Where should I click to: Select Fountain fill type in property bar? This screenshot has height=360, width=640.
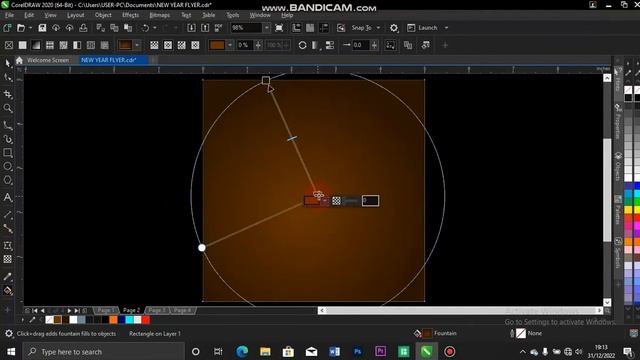click(36, 45)
